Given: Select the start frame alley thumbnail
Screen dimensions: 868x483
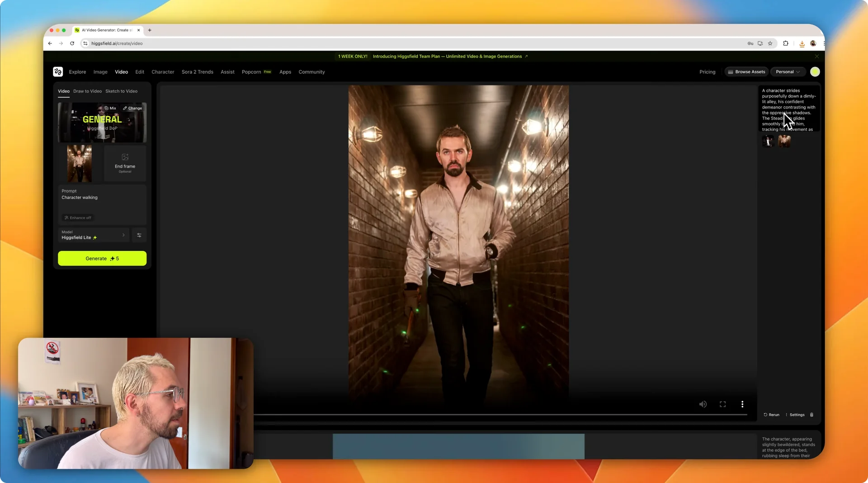Looking at the screenshot, I should [80, 163].
